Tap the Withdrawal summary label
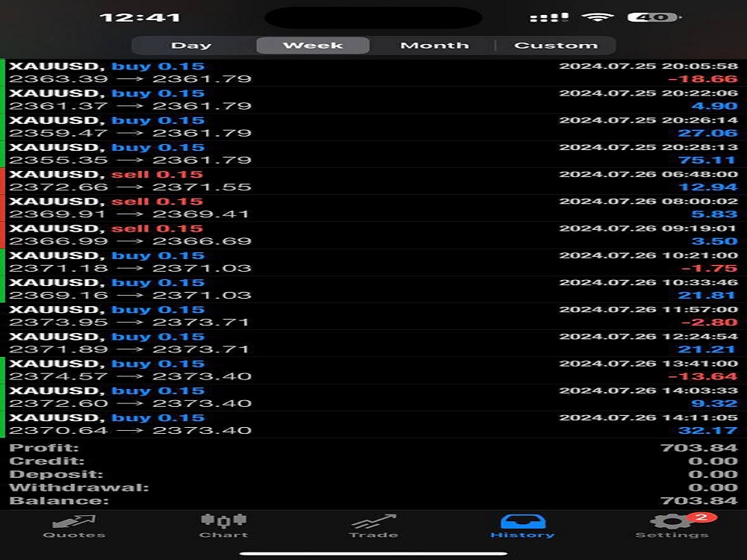This screenshot has height=560, width=747. 79,488
